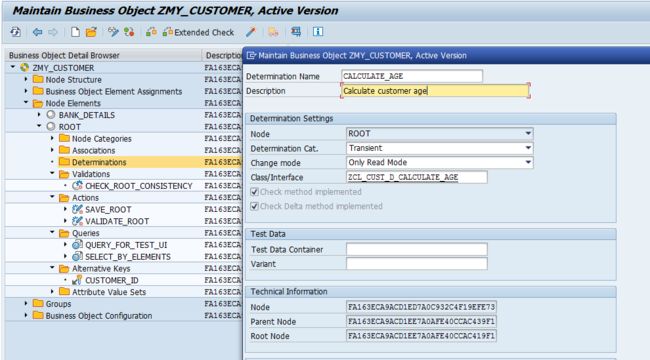Expand the Groups folder
This screenshot has width=650, height=360.
click(26, 304)
